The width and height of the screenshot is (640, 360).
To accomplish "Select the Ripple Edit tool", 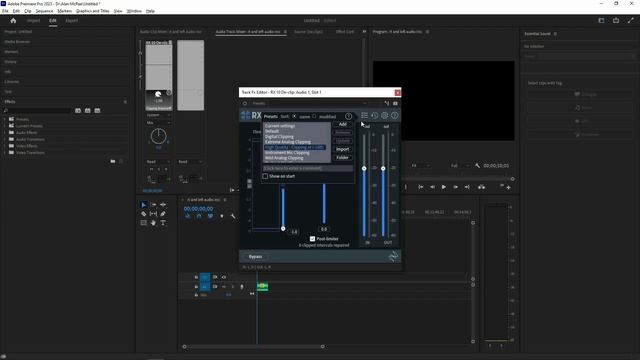I will click(163, 205).
